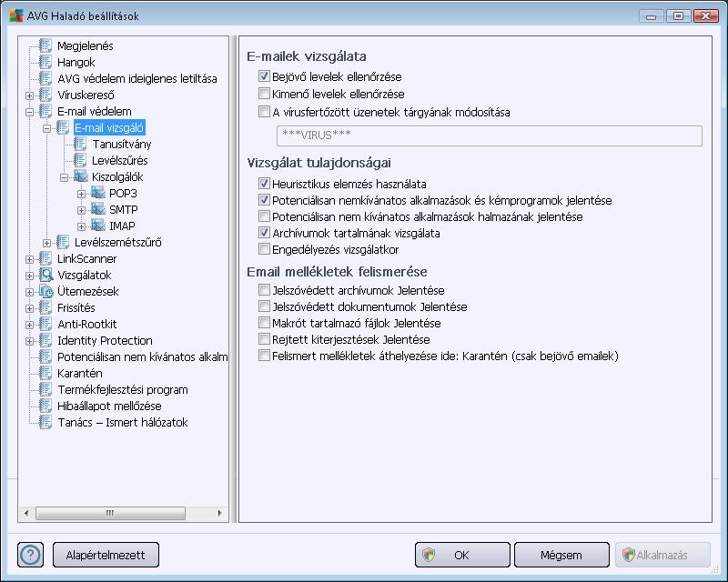
Task: Check Rejtett kiterjesztések Jelentése
Action: [x=264, y=339]
